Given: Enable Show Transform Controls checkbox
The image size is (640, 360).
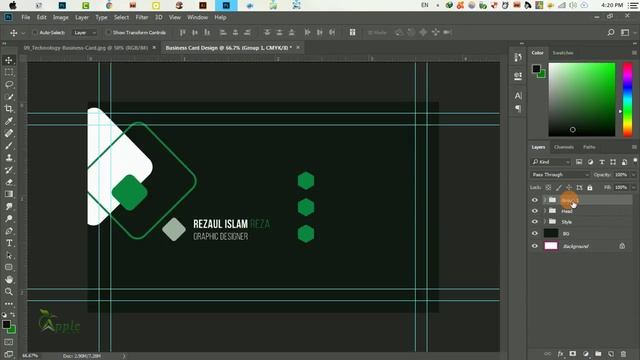Looking at the screenshot, I should pyautogui.click(x=109, y=33).
